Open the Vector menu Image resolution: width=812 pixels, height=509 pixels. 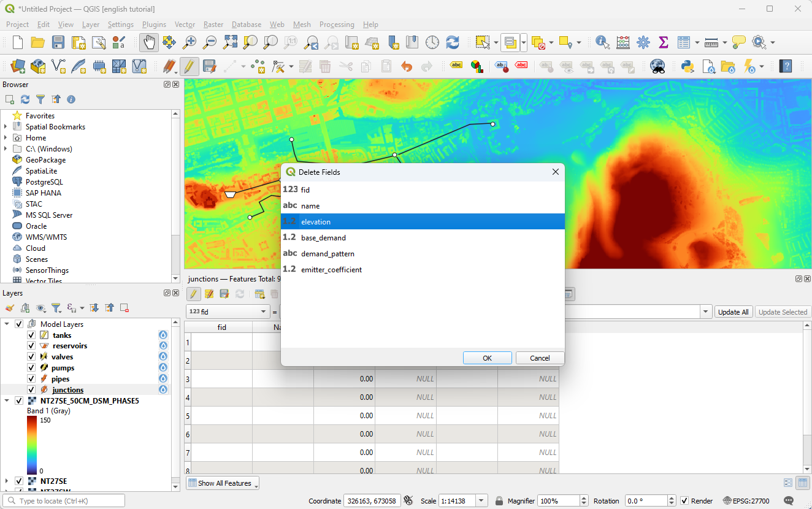pyautogui.click(x=185, y=25)
